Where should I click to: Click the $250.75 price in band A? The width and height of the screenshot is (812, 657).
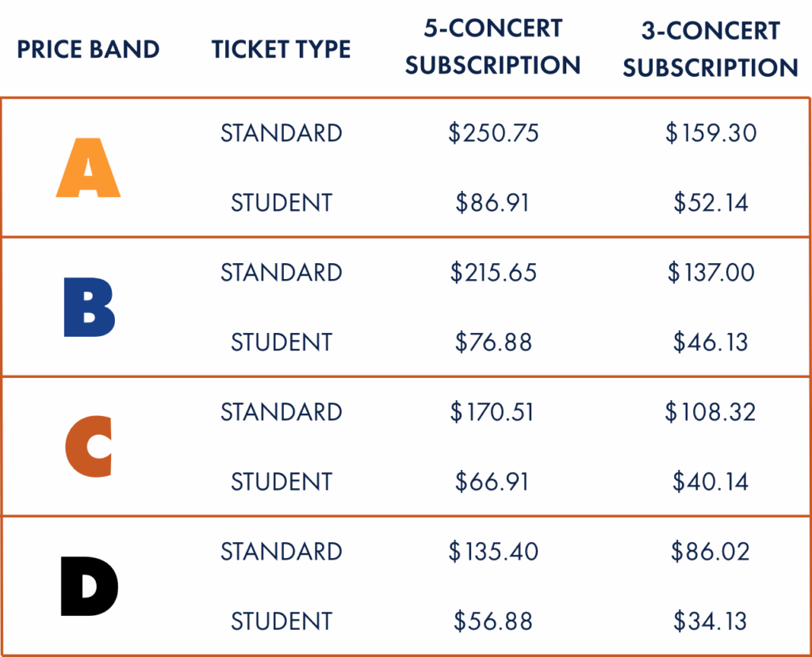pos(492,133)
